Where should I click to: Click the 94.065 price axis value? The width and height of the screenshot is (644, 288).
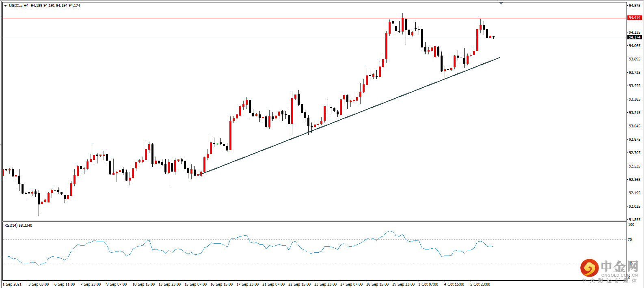click(x=635, y=46)
